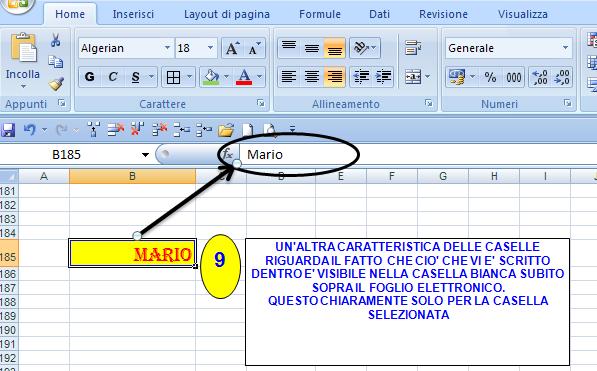Expand Incolla paste options arrow
The image size is (597, 371).
pos(23,87)
